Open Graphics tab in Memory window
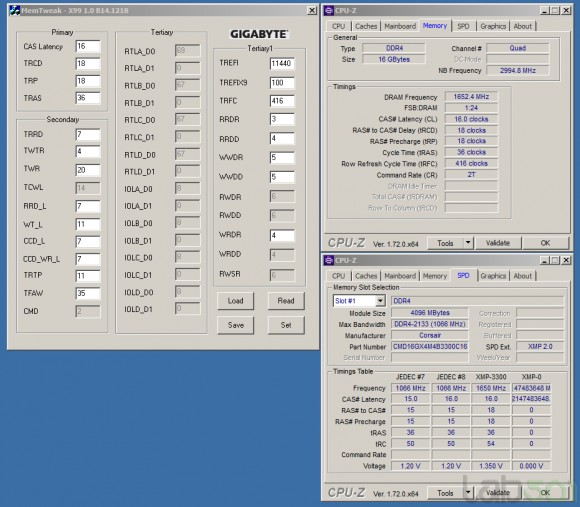The image size is (580, 507). (493, 26)
